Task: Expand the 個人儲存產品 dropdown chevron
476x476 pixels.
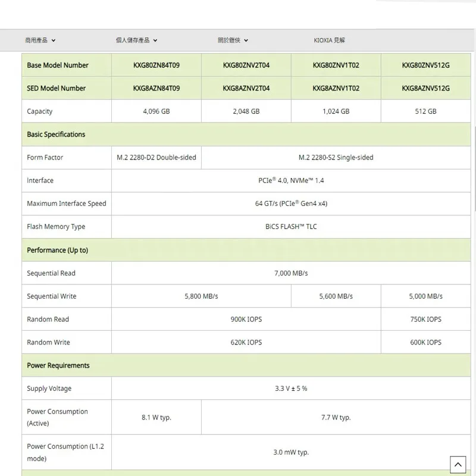Action: point(155,40)
